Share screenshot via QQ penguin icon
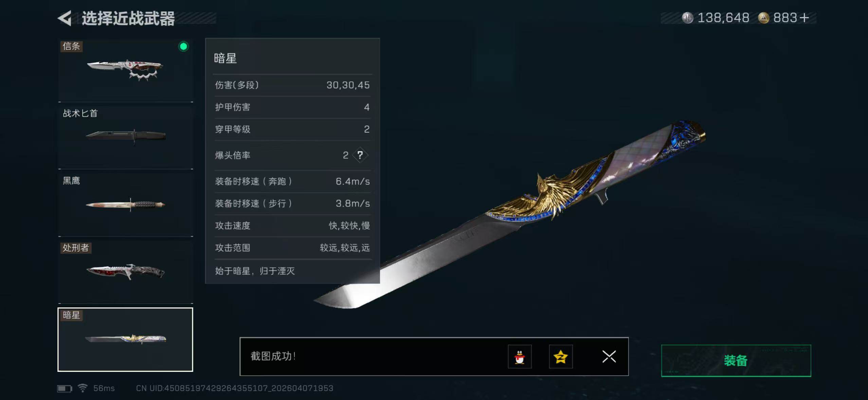The image size is (868, 400). point(520,357)
